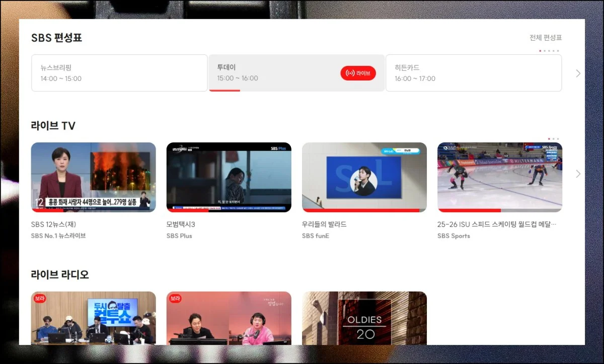This screenshot has height=364, width=604.
Task: Click the 뉴스브리핑 14:00 schedule card
Action: click(x=119, y=73)
